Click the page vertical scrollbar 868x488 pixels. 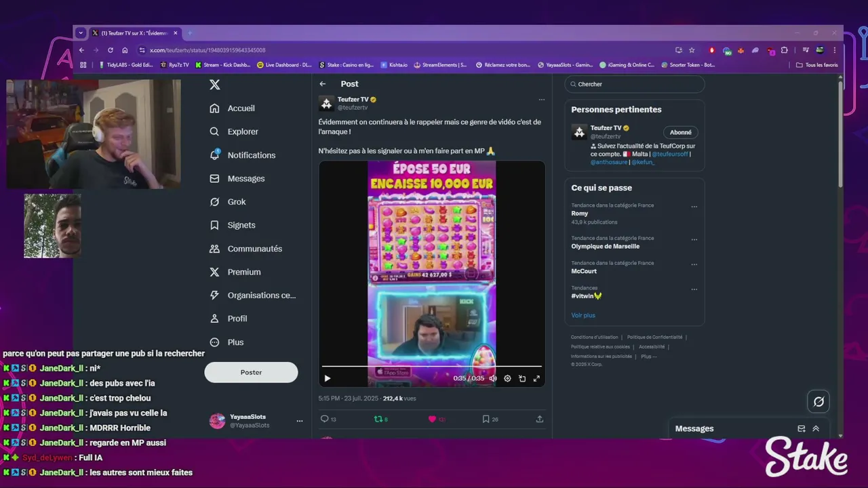841,136
